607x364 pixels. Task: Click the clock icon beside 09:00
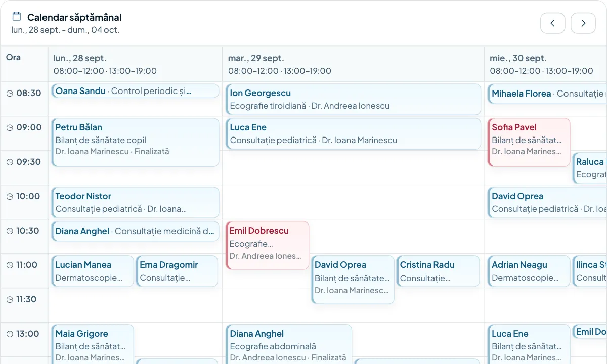pyautogui.click(x=10, y=127)
